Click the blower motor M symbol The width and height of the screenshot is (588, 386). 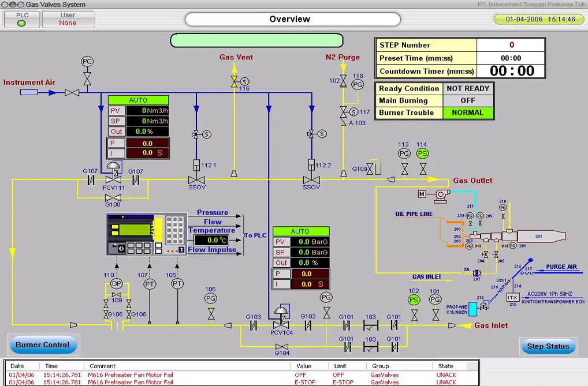tap(422, 194)
